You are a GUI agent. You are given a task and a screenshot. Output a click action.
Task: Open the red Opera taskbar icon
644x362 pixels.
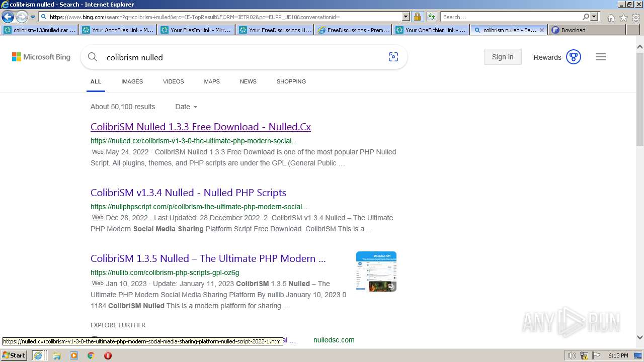click(x=108, y=355)
